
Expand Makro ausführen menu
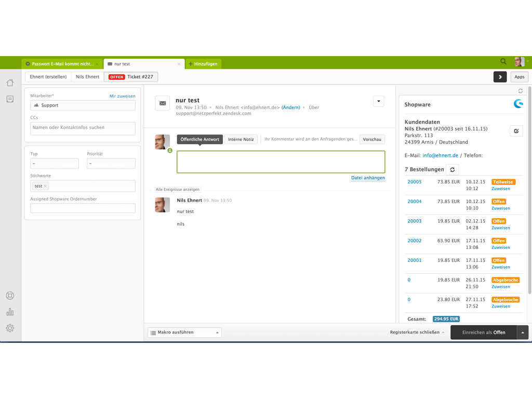click(184, 332)
